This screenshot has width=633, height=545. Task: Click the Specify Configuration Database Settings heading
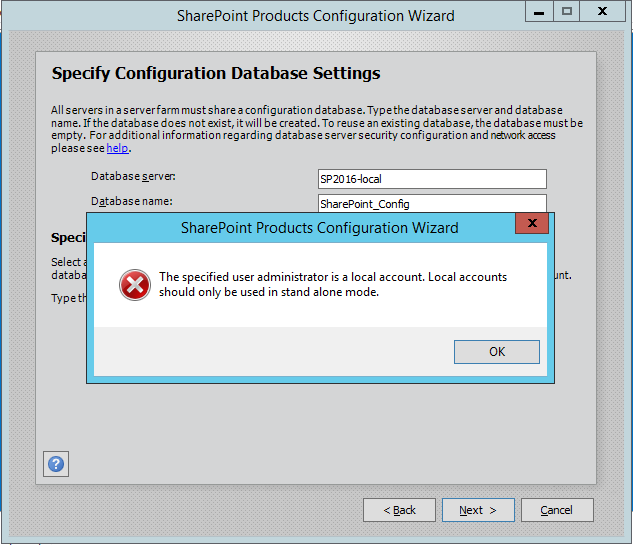point(216,73)
